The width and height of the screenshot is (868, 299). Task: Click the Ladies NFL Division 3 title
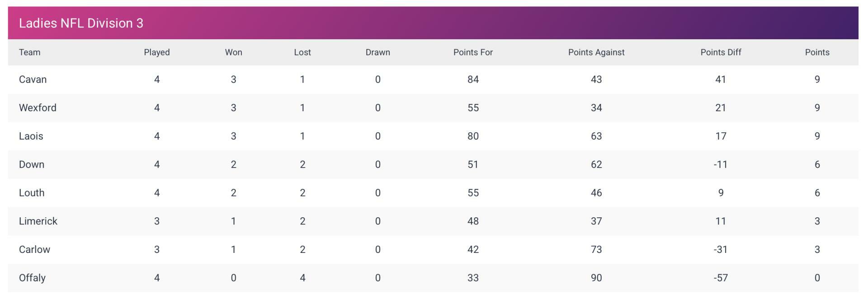81,23
